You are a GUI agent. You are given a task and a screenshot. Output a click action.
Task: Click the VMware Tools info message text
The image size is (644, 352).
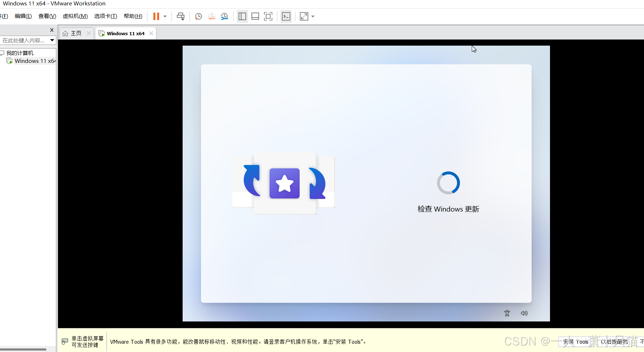click(x=238, y=342)
